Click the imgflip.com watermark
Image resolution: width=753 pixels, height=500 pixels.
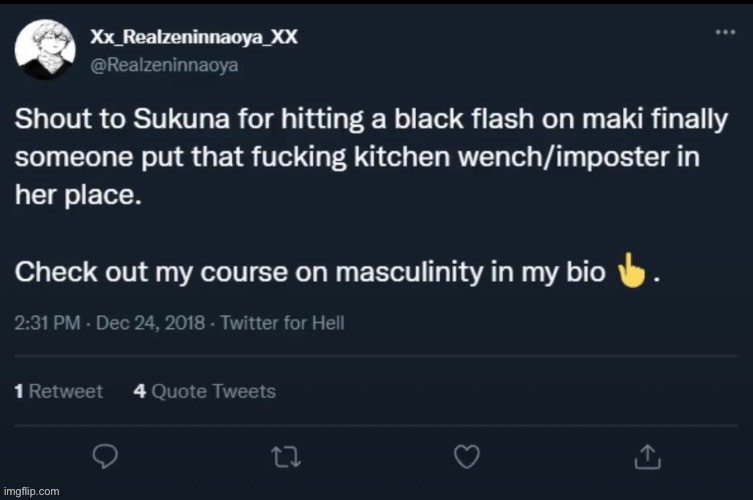31,491
